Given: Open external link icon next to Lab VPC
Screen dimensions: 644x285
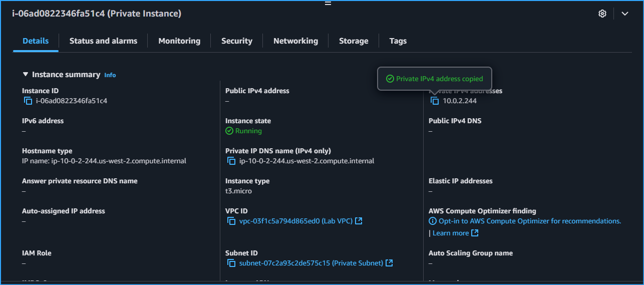Looking at the screenshot, I should click(x=359, y=221).
